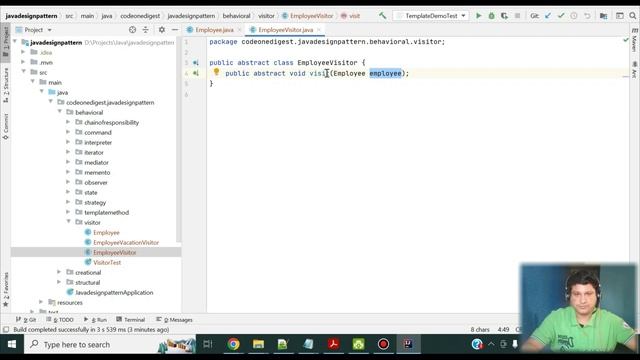Viewport: 640px width, 360px height.
Task: Close the EmployeeVisitor.java tab
Action: point(319,30)
